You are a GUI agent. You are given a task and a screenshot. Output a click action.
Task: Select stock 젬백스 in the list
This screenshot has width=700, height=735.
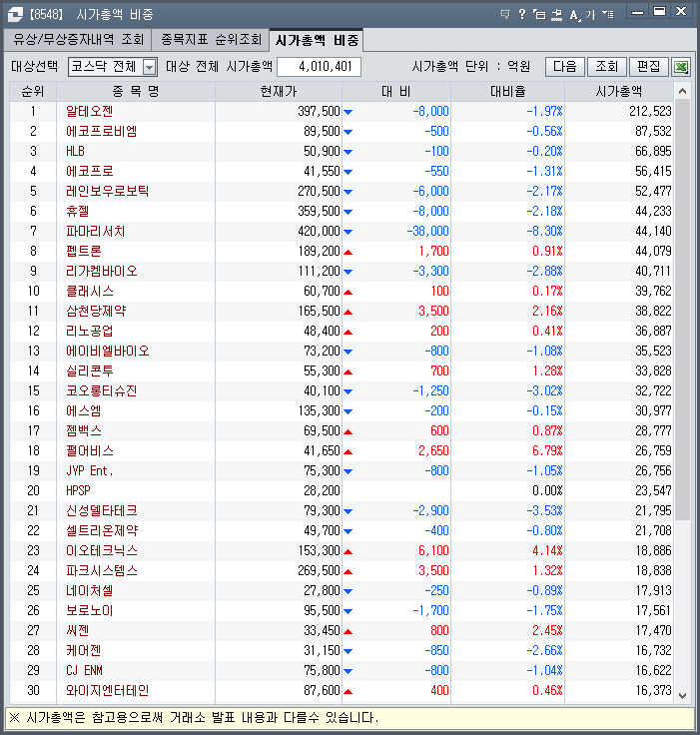point(84,430)
